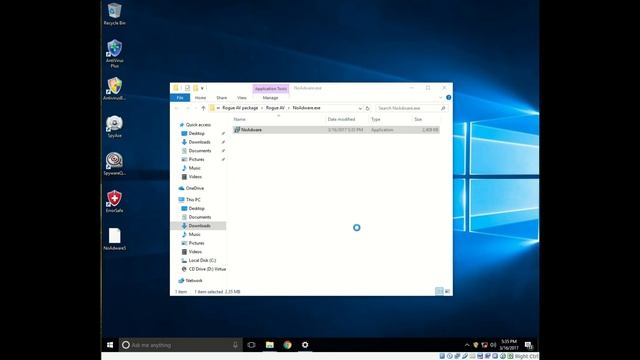Select OneDrive in navigation pane
This screenshot has width=640, height=360.
pos(194,188)
